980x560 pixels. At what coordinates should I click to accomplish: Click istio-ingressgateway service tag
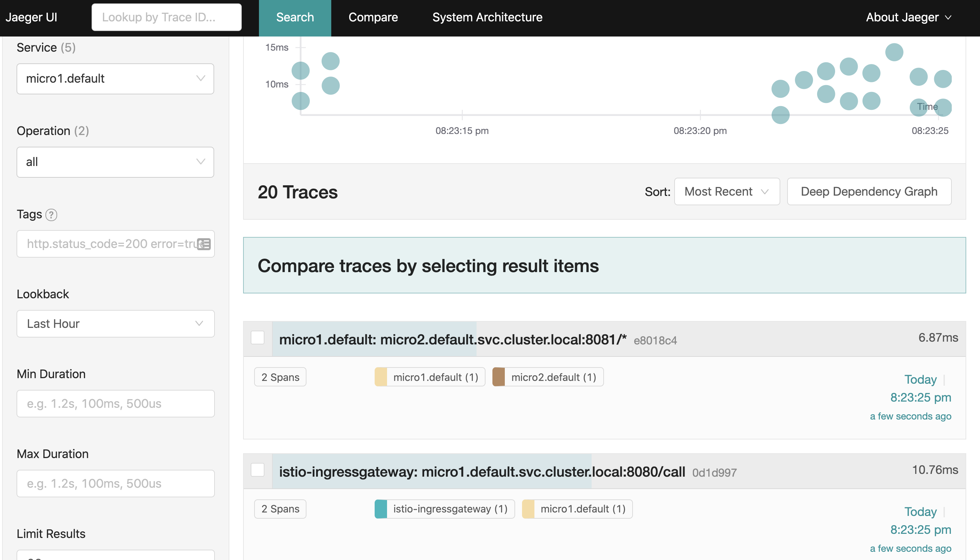pyautogui.click(x=445, y=509)
